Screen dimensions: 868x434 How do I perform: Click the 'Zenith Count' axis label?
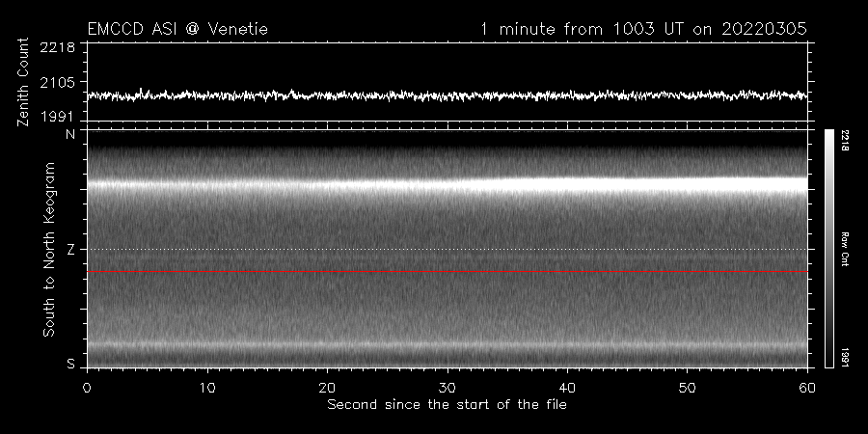(x=23, y=82)
